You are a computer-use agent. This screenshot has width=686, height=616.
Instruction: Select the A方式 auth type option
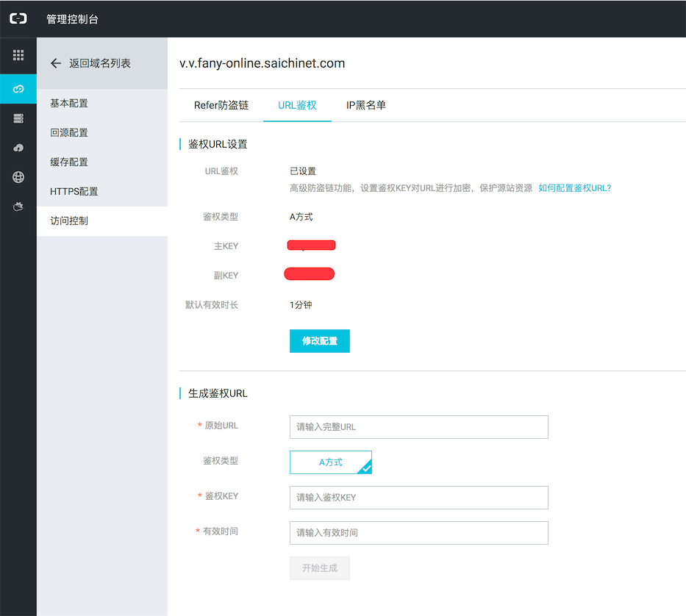(x=331, y=462)
